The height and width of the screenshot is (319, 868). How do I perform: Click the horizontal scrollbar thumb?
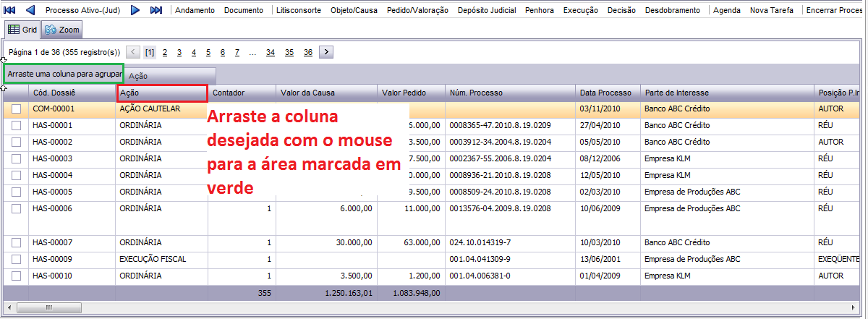pyautogui.click(x=48, y=307)
